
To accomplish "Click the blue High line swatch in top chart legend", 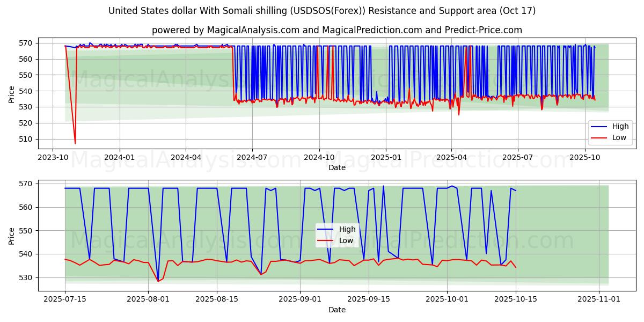I will (x=599, y=127).
